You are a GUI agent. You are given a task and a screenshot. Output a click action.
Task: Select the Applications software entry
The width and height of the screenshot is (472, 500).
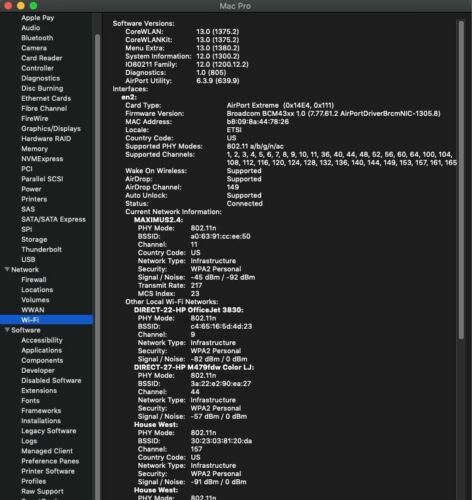(x=42, y=350)
